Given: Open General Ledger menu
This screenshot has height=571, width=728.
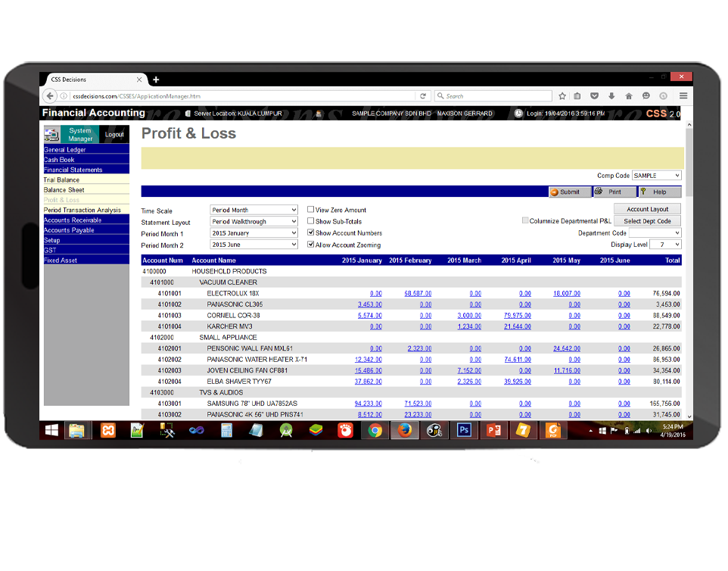Looking at the screenshot, I should click(x=86, y=150).
